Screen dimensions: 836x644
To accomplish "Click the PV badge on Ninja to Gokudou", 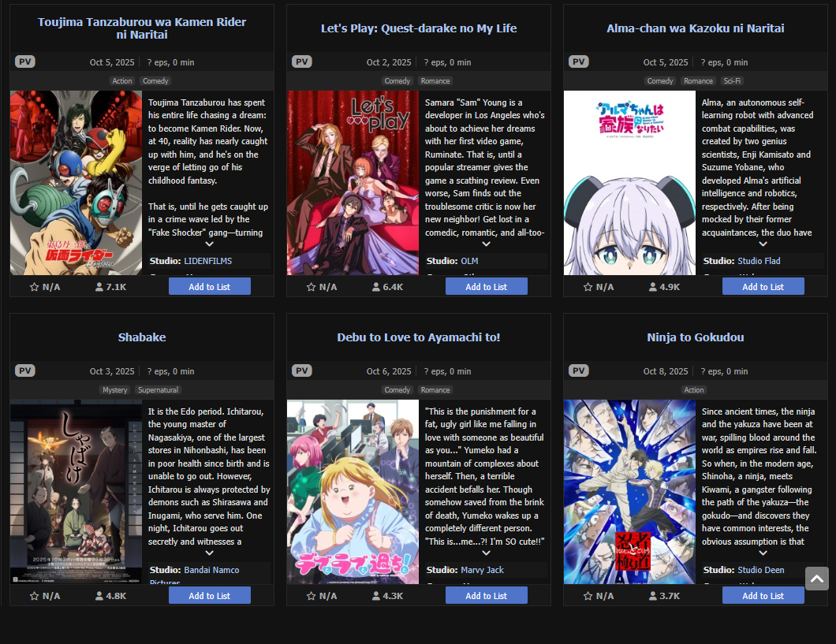I will click(x=578, y=370).
